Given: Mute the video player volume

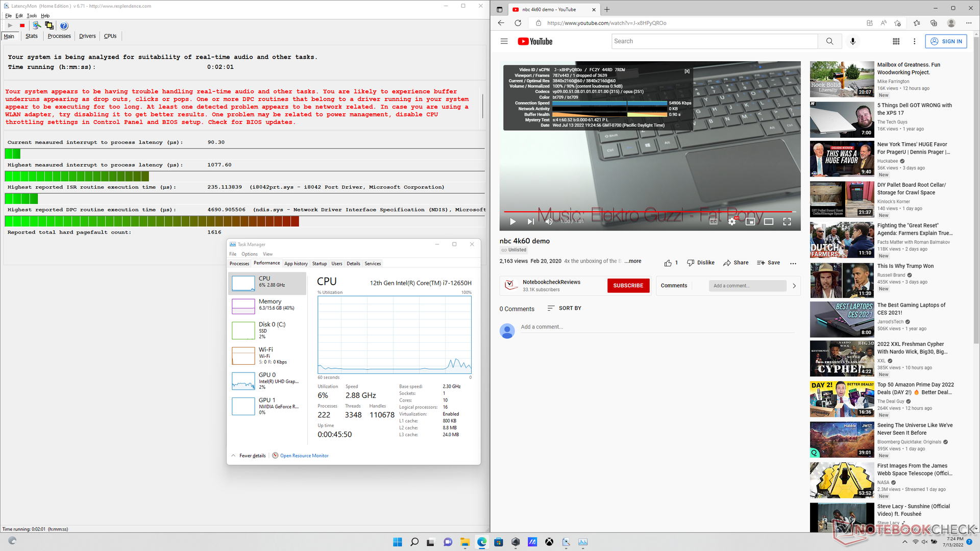Looking at the screenshot, I should pos(549,221).
